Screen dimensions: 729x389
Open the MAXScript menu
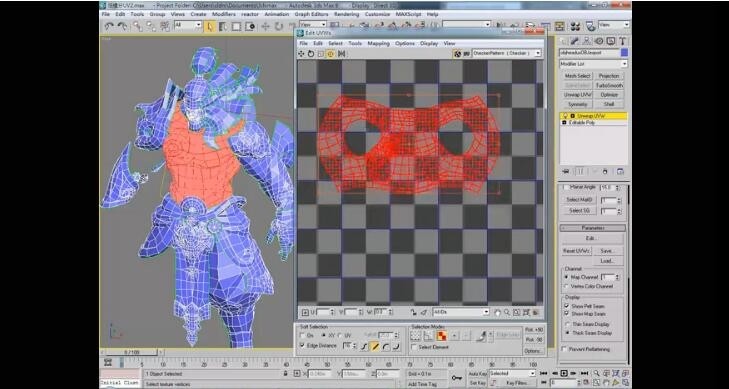pos(408,14)
